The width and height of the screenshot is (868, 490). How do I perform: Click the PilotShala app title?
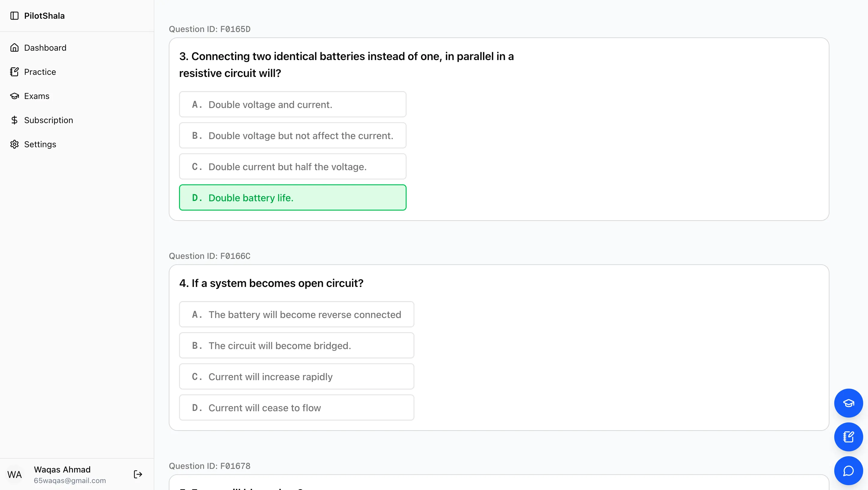[44, 16]
